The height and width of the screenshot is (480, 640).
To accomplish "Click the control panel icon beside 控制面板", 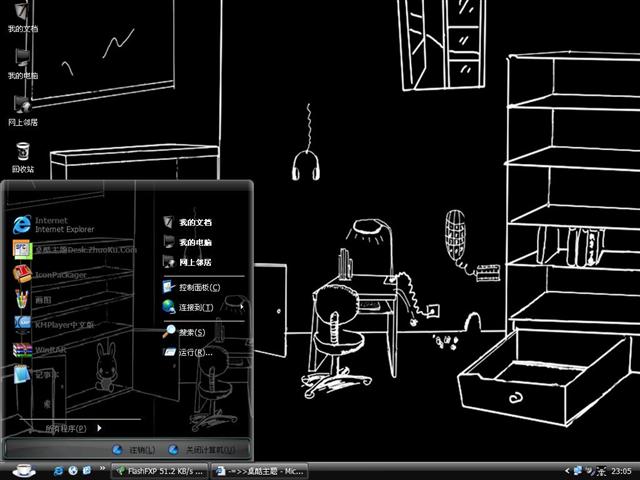I will tap(169, 287).
